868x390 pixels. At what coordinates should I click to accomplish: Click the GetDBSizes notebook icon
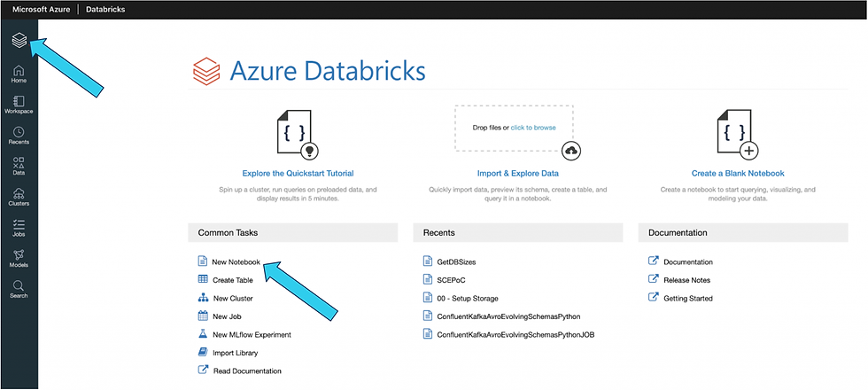[x=427, y=261]
